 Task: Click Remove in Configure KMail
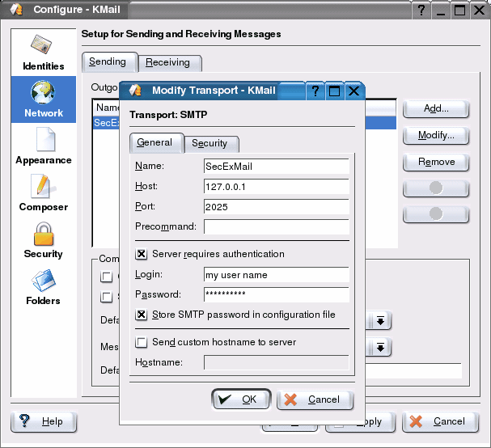point(436,163)
